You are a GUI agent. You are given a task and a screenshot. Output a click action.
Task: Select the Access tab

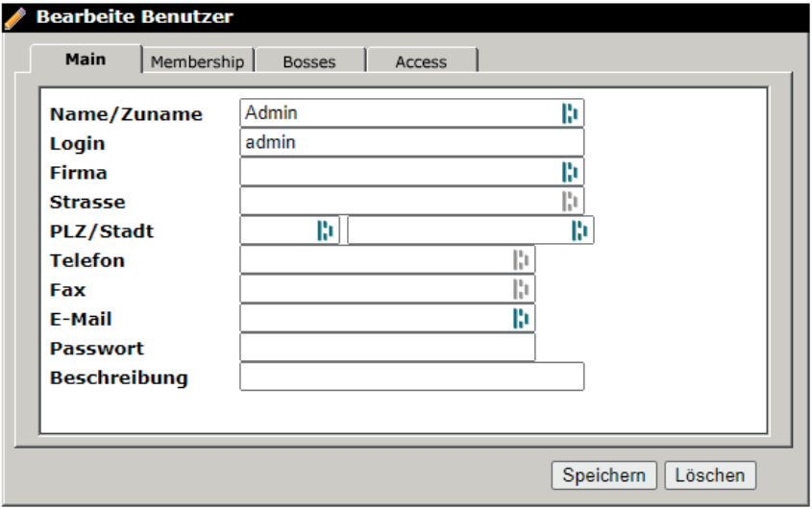click(421, 61)
